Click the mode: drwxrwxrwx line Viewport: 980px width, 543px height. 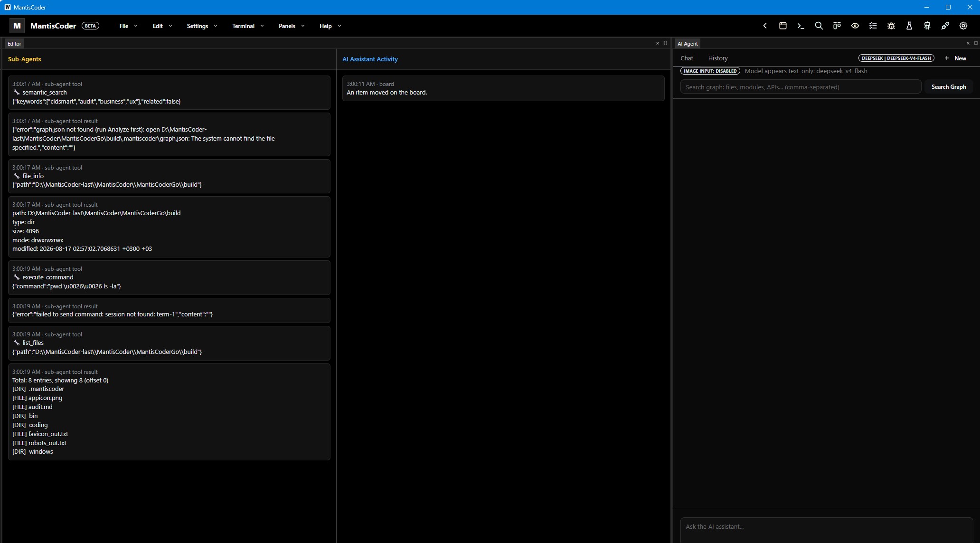38,240
